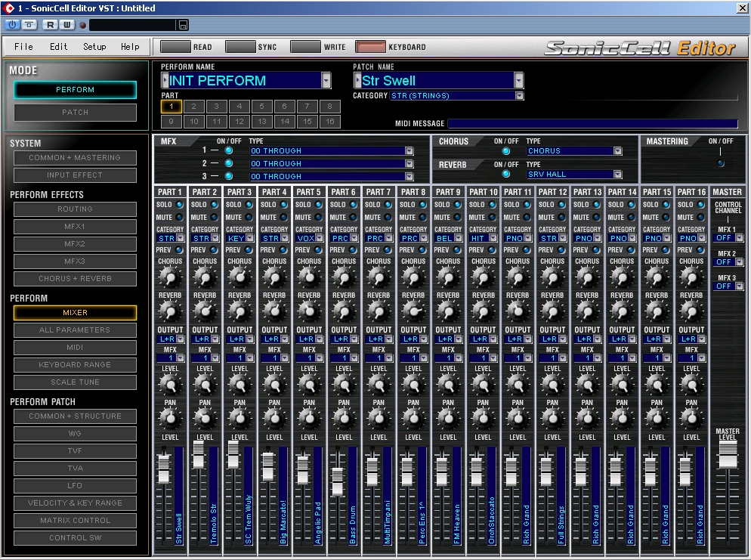751x560 pixels.
Task: Click the Part 8 pan knob
Action: click(413, 418)
